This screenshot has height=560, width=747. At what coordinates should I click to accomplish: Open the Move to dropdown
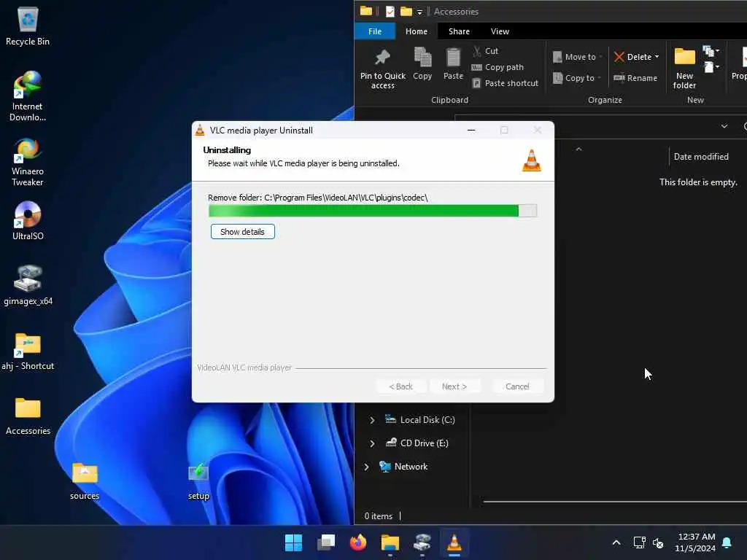(x=577, y=57)
